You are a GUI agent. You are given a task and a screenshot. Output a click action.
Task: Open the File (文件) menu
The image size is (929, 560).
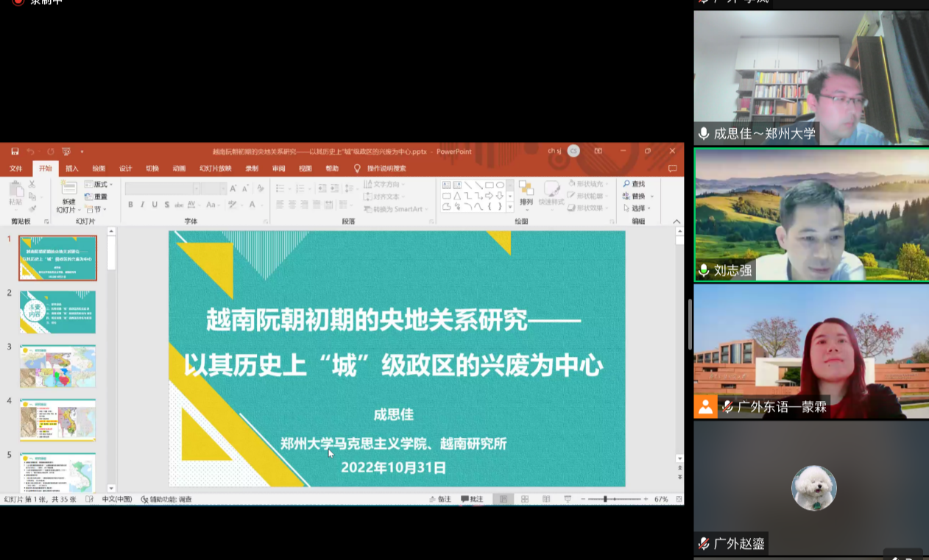coord(15,169)
